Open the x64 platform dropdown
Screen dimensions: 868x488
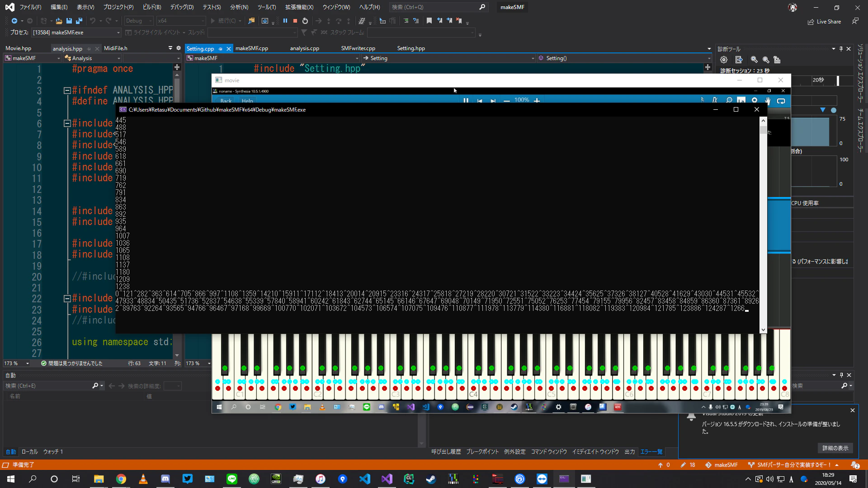(x=181, y=21)
